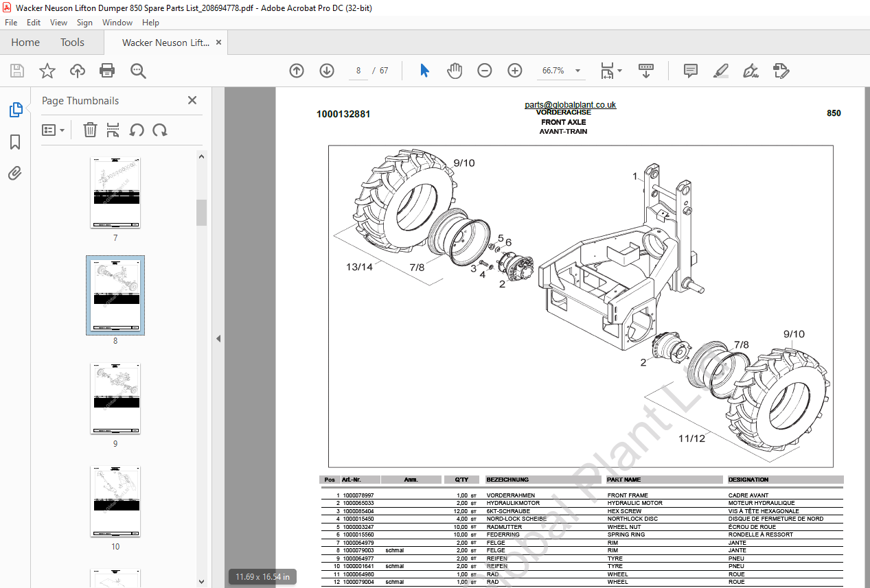This screenshot has width=870, height=588.
Task: Open the Sign menu
Action: click(x=84, y=23)
